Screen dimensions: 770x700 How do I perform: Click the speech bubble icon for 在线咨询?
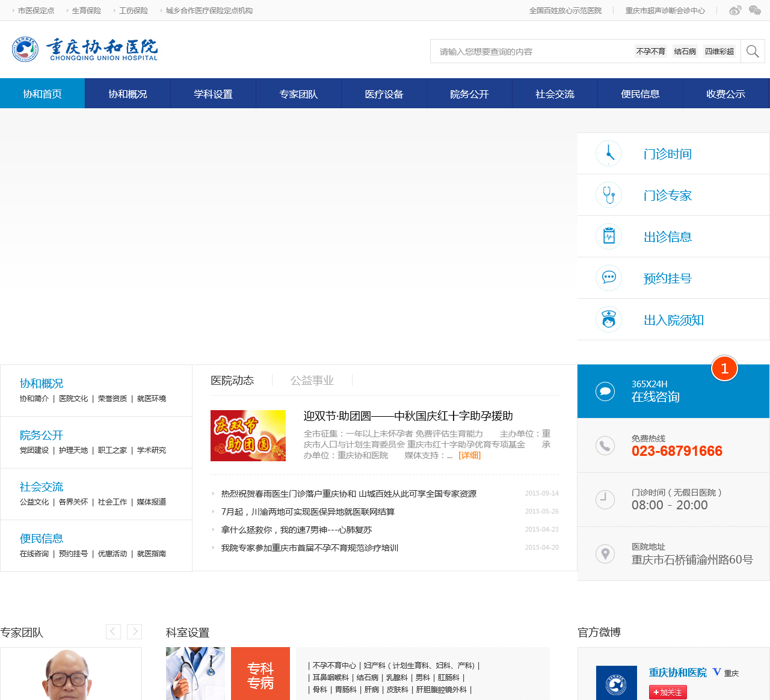605,391
